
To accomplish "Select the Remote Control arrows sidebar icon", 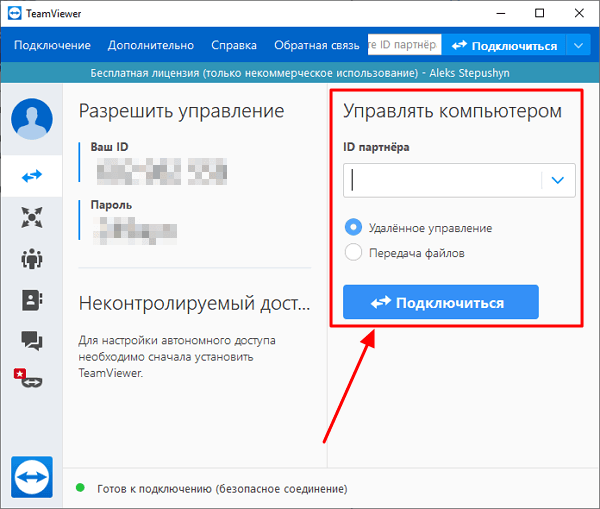I will click(x=32, y=176).
